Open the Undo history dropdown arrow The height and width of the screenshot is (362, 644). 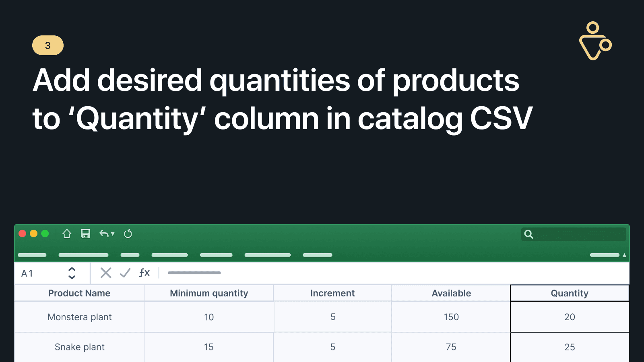click(113, 234)
